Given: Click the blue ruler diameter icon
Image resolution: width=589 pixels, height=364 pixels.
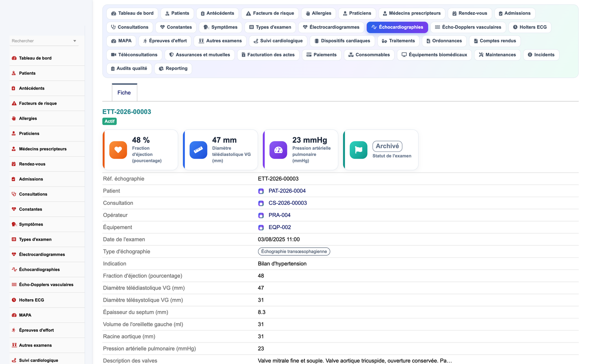Looking at the screenshot, I should (199, 150).
